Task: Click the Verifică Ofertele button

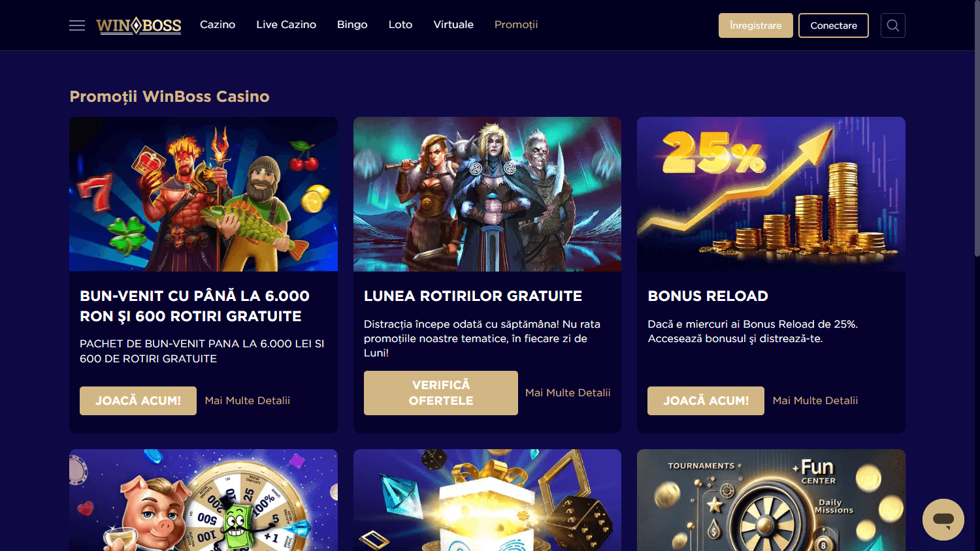Action: (x=441, y=393)
